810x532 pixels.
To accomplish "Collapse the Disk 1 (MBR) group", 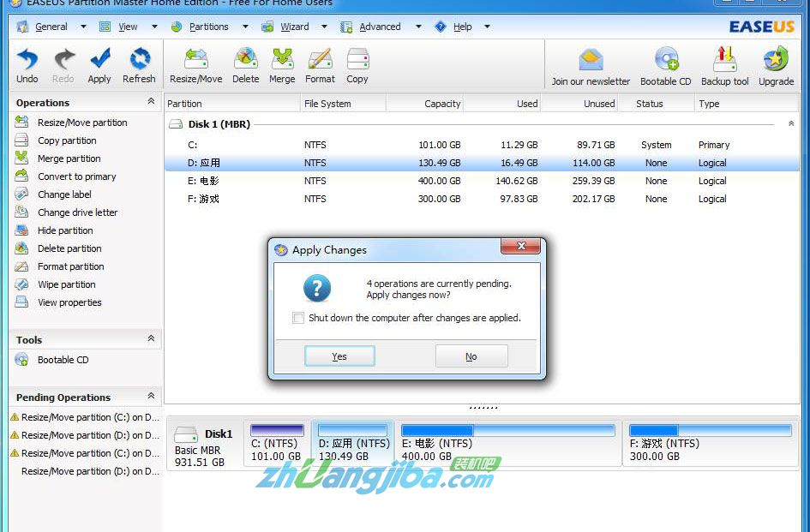I will (790, 124).
